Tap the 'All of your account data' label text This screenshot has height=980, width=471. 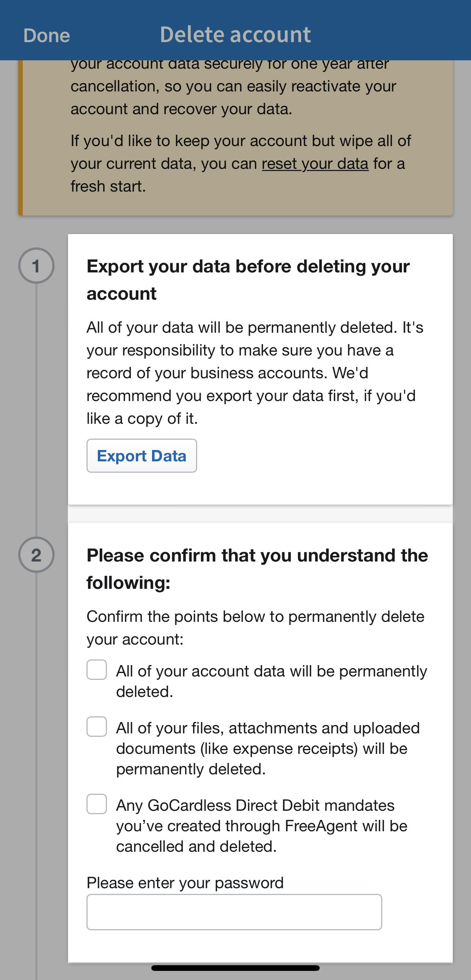tap(272, 681)
